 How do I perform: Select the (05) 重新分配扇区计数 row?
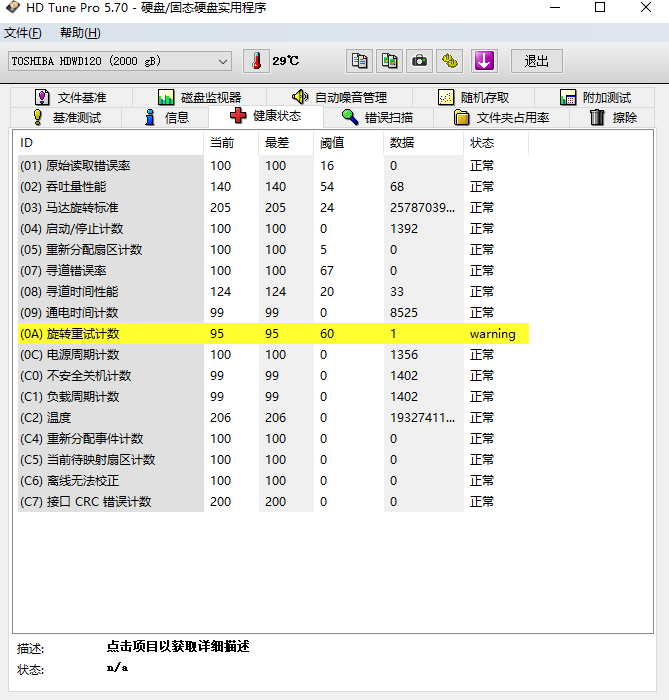click(274, 250)
